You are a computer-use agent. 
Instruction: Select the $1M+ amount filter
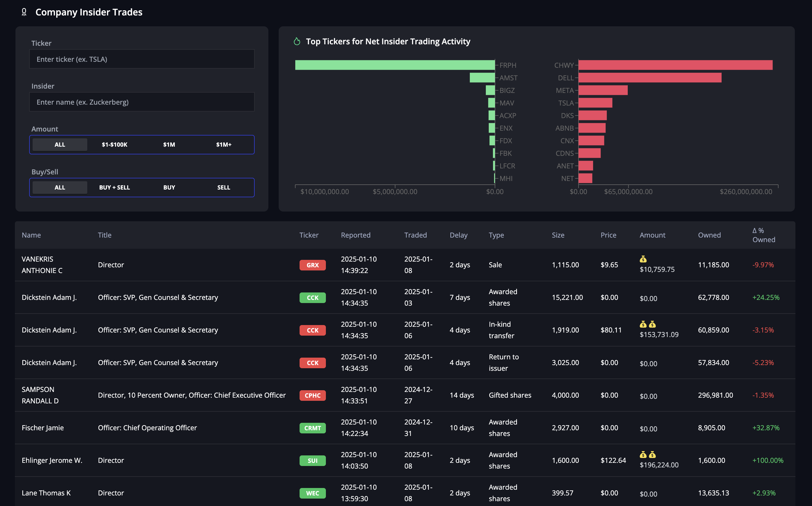tap(224, 145)
